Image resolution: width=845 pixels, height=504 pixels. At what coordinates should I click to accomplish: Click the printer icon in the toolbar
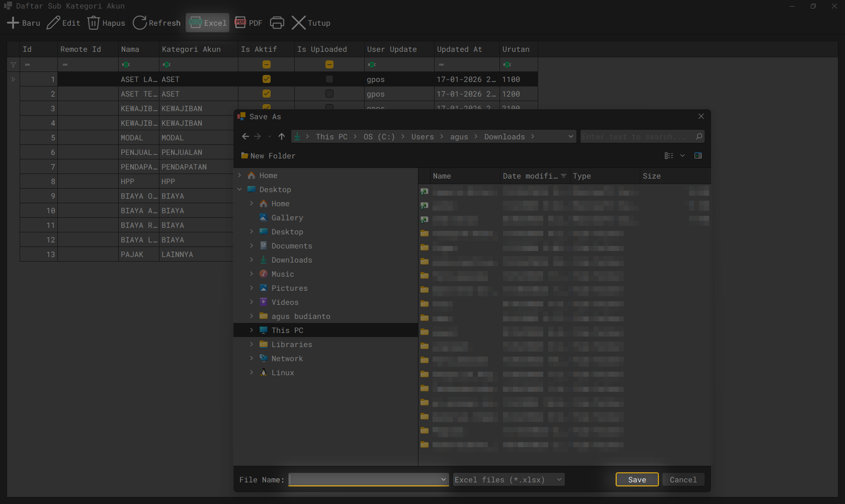[277, 23]
